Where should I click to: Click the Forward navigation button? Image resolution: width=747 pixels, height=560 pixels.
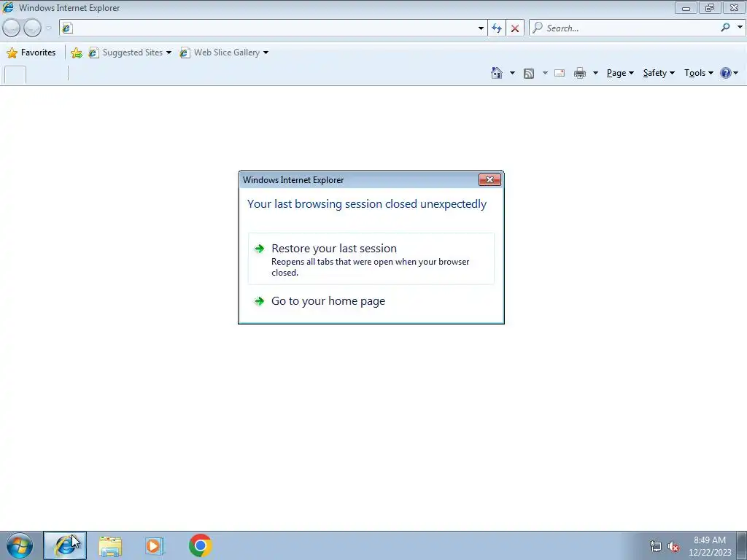32,28
